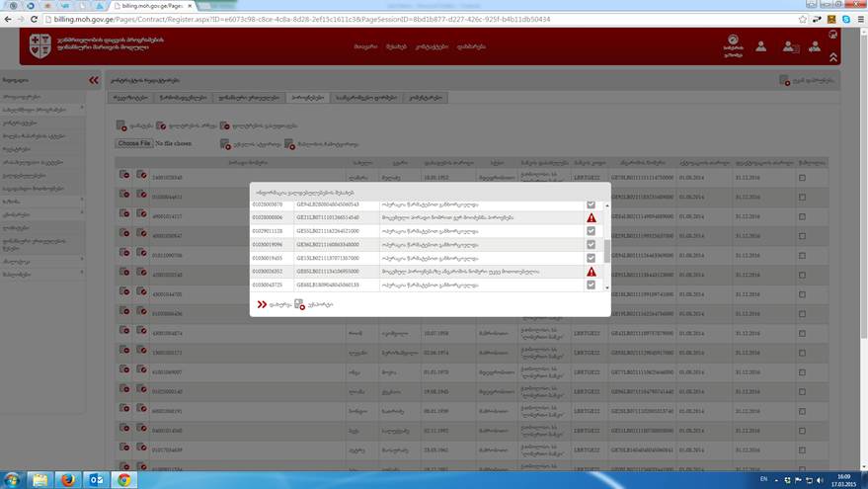Open Firefox from the Windows taskbar
Viewport: 868px width, 489px height.
coord(67,479)
